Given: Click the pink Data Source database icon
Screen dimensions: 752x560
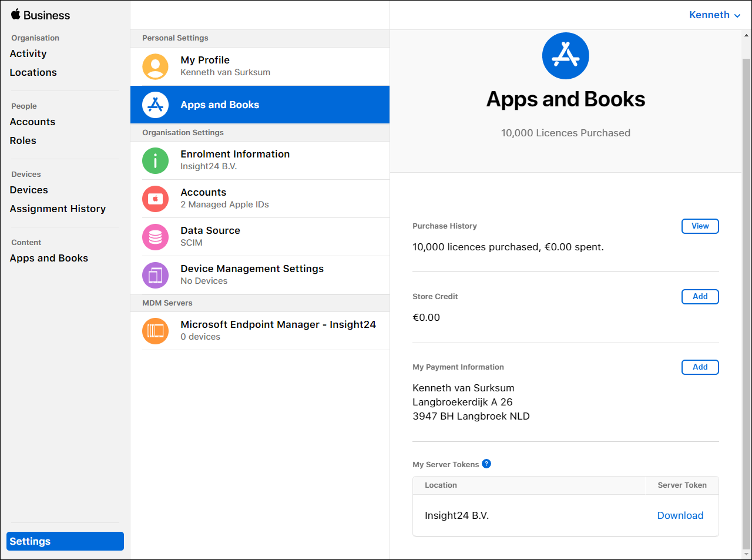Looking at the screenshot, I should click(x=155, y=237).
